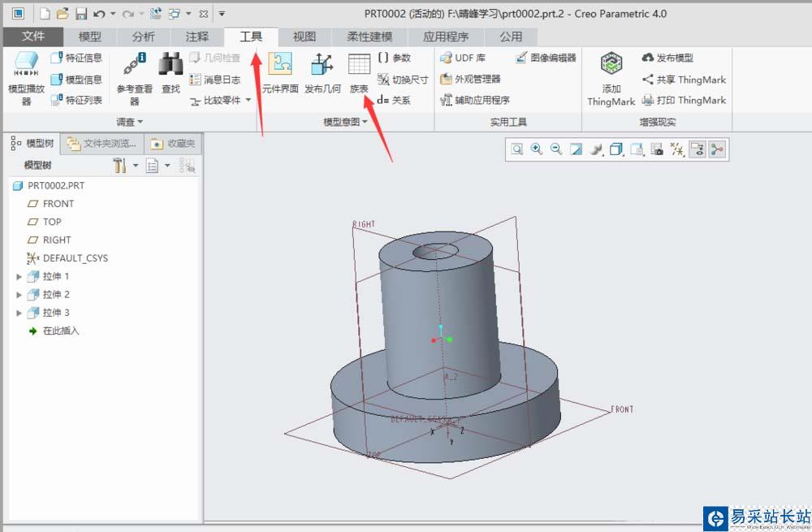812x532 pixels.
Task: Open the Folder Browser (文件夹浏览) panel tab
Action: [102, 144]
